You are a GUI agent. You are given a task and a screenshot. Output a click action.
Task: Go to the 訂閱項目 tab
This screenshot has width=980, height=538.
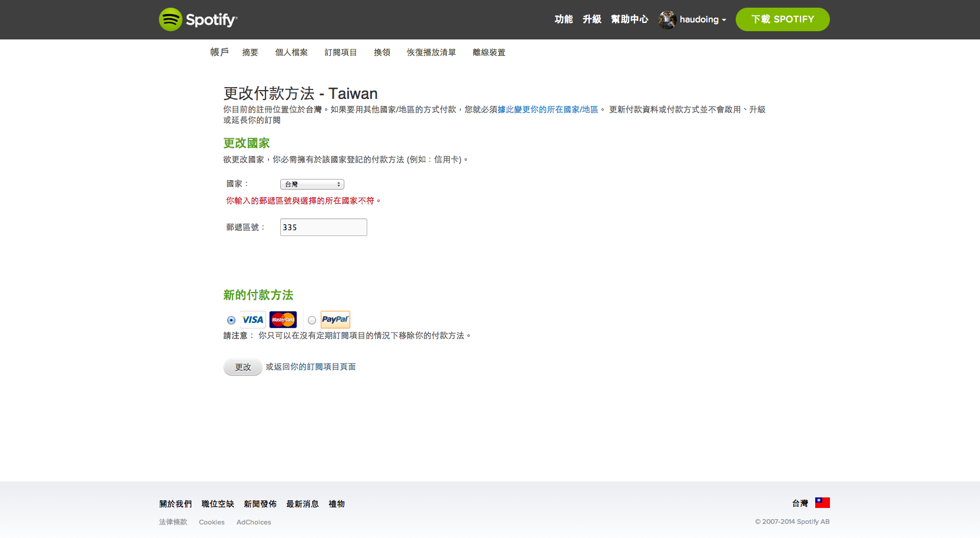pos(341,52)
